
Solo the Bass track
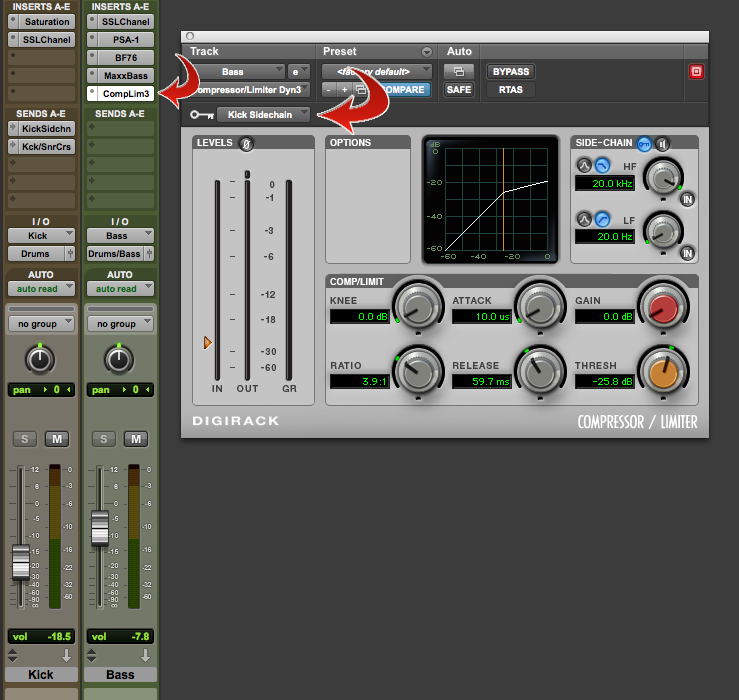[x=106, y=440]
